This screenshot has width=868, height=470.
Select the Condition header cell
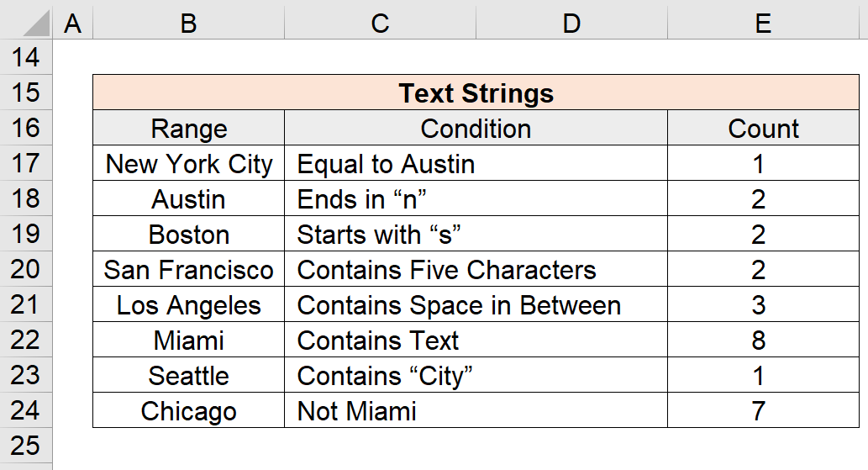coord(476,128)
